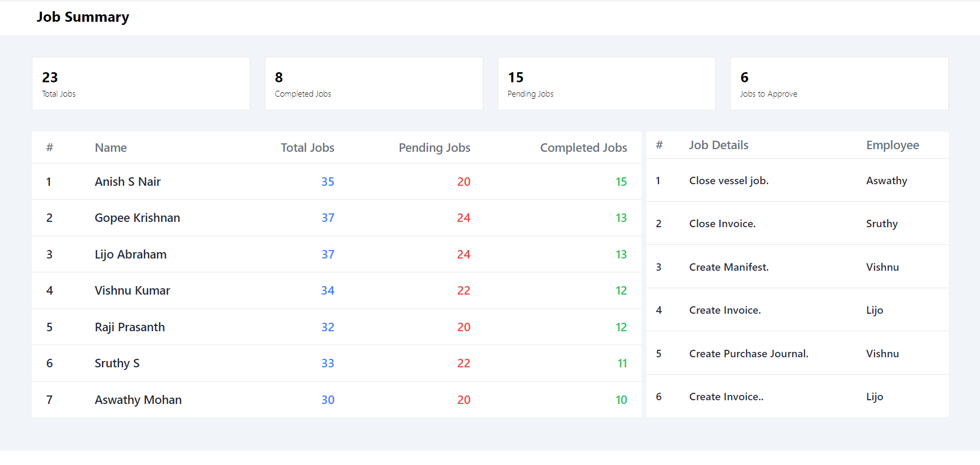Select employee Vishnu Kumar
The height and width of the screenshot is (465, 980).
(133, 290)
